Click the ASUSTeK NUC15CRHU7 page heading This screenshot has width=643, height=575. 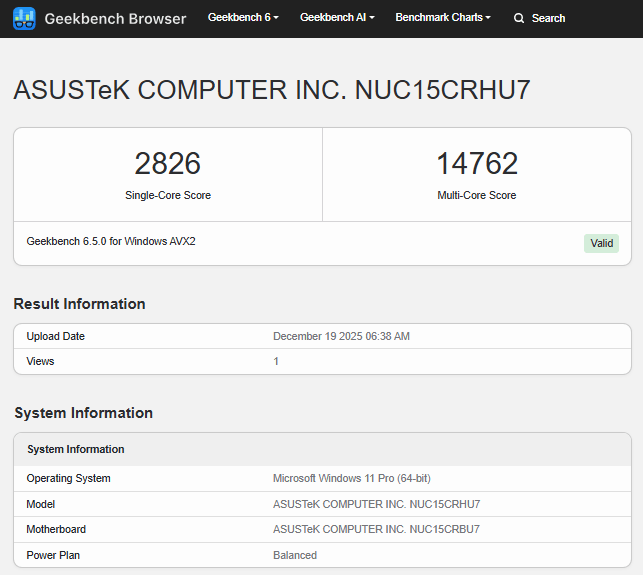click(x=272, y=90)
